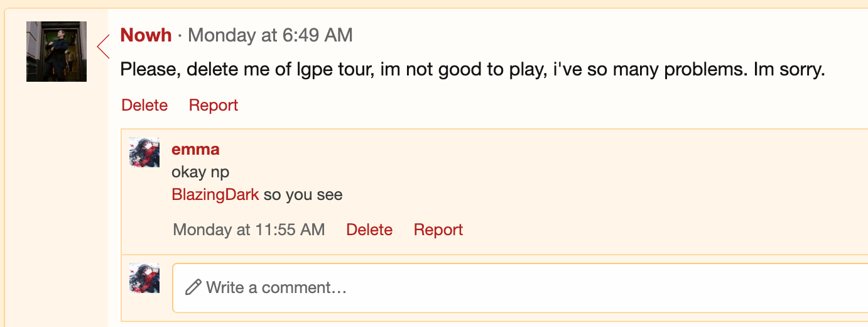Click the avatar beside the comment box

click(x=144, y=278)
